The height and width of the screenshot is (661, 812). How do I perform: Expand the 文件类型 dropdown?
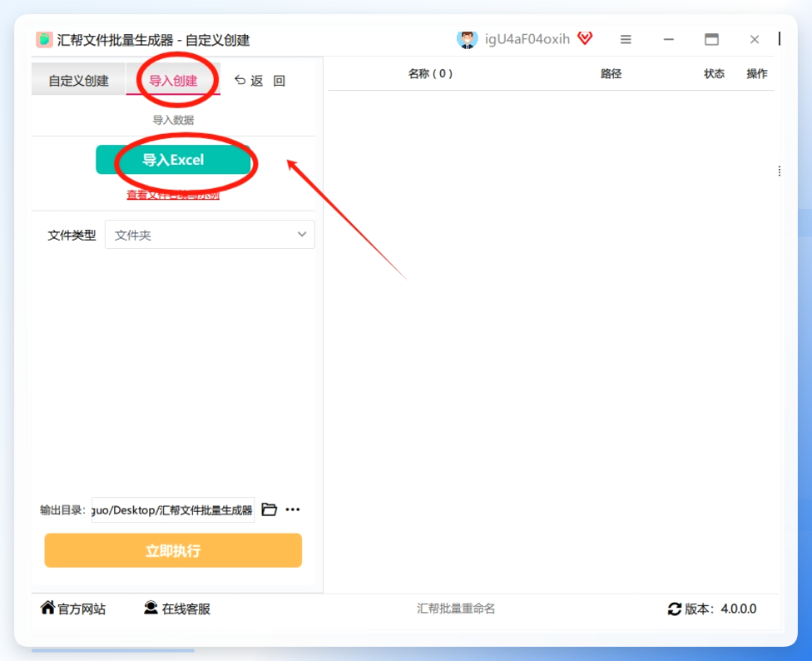pos(209,235)
